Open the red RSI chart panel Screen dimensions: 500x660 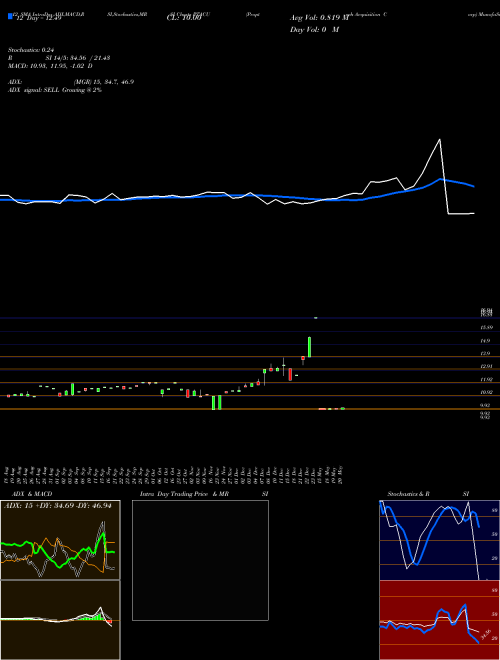[x=440, y=620]
